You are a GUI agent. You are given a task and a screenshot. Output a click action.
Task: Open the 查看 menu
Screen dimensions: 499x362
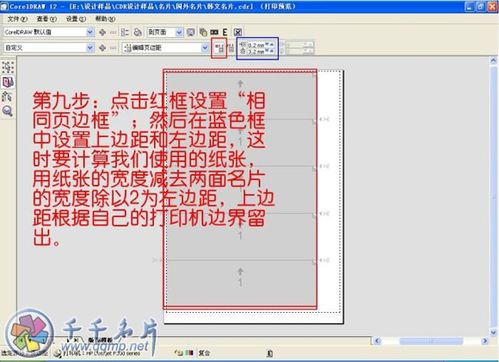pyautogui.click(x=46, y=19)
